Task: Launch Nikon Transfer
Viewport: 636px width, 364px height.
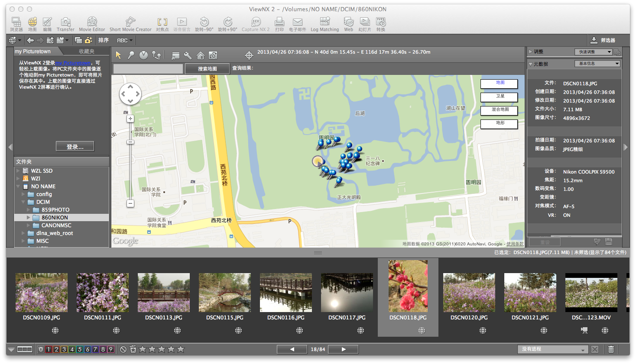Action: (65, 24)
